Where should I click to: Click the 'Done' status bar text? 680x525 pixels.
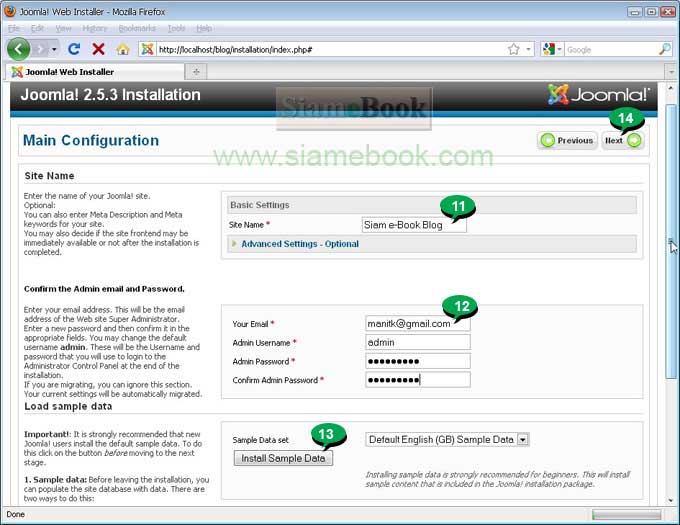(x=16, y=515)
